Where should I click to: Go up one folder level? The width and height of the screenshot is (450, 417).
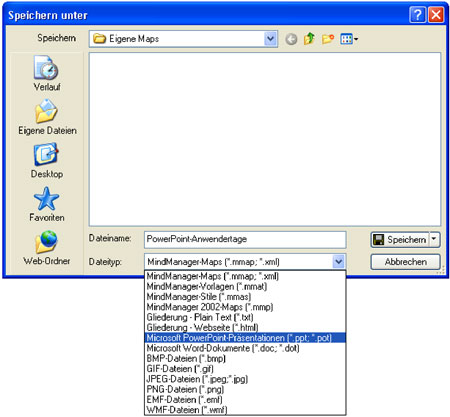tap(309, 39)
